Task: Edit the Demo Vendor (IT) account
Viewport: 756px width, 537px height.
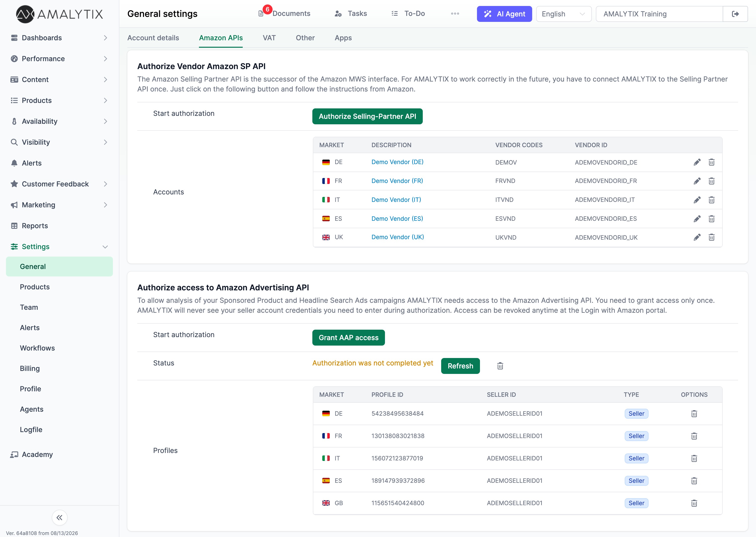Action: click(697, 200)
